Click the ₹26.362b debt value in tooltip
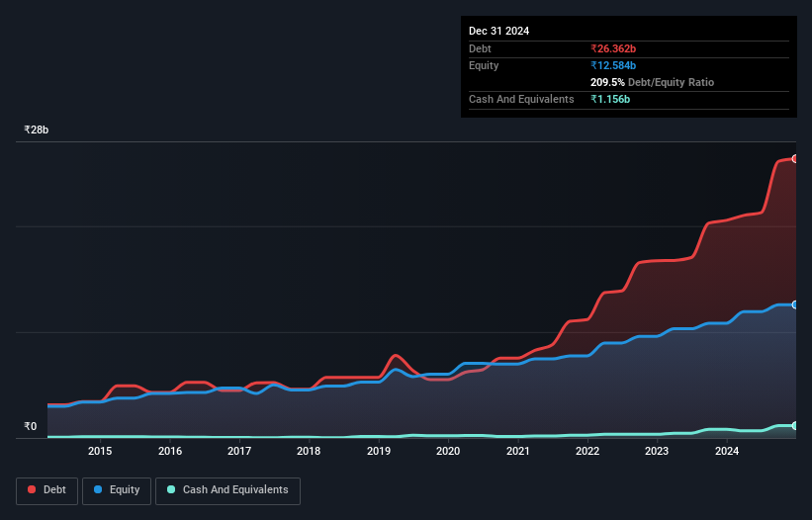 pos(613,48)
